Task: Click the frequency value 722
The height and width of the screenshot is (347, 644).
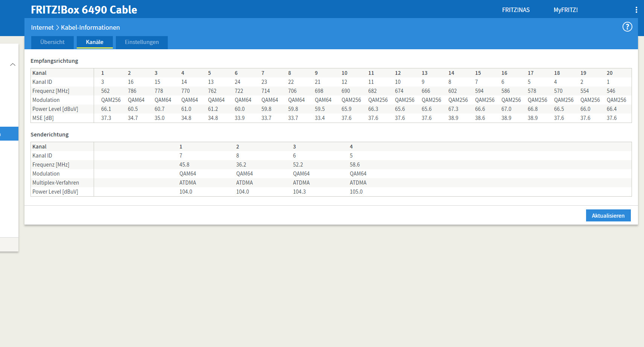Action: pyautogui.click(x=239, y=91)
